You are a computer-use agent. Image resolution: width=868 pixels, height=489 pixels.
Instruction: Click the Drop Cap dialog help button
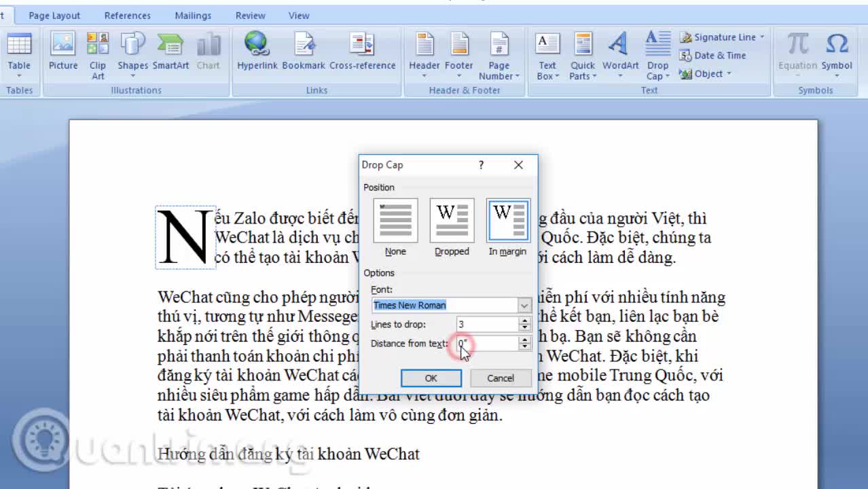pyautogui.click(x=482, y=165)
